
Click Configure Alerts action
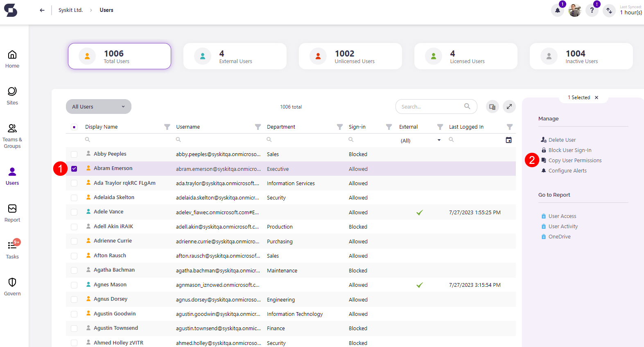pos(564,170)
